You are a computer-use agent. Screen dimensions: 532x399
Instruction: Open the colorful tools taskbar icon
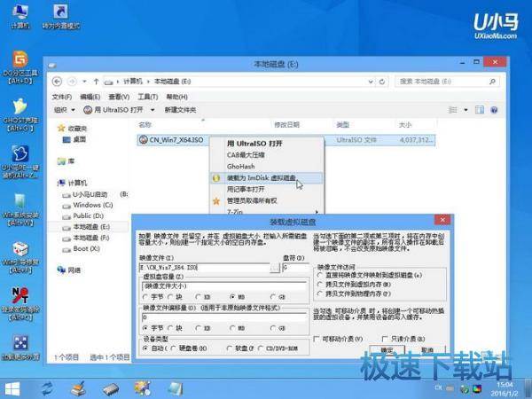tap(142, 388)
